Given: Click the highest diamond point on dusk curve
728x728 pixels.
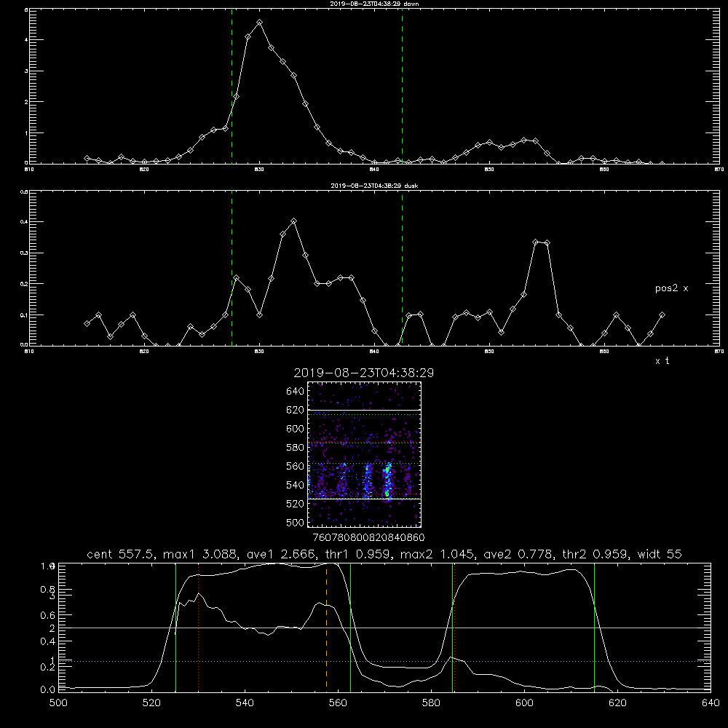Looking at the screenshot, I should coord(293,221).
